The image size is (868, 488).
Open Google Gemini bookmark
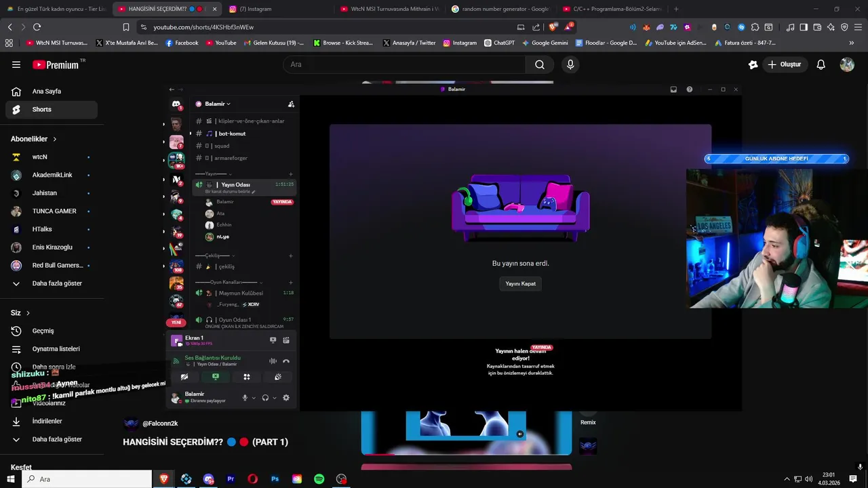[x=545, y=43]
